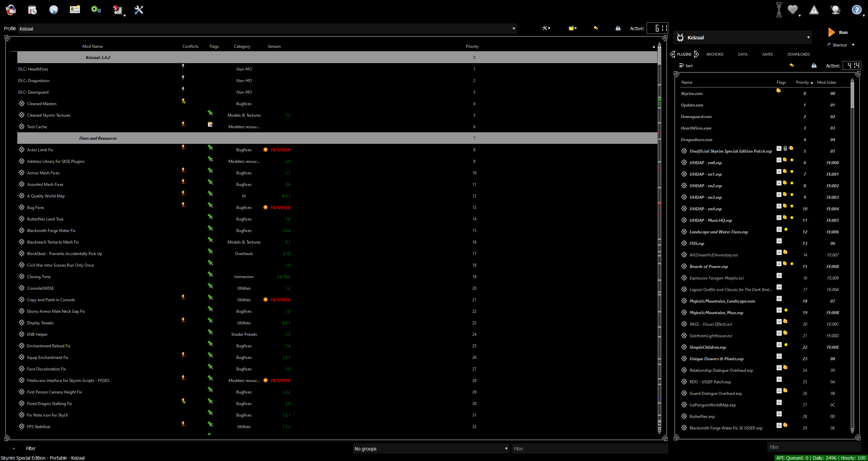The image size is (868, 461).
Task: Toggle the Actor Limit Fix mod checkbox
Action: click(x=22, y=150)
